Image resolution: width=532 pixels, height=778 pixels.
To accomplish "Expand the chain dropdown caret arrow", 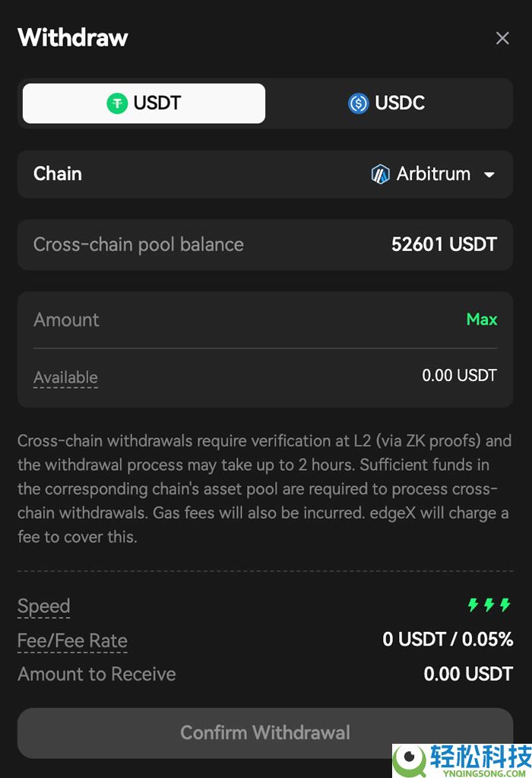I will click(489, 174).
